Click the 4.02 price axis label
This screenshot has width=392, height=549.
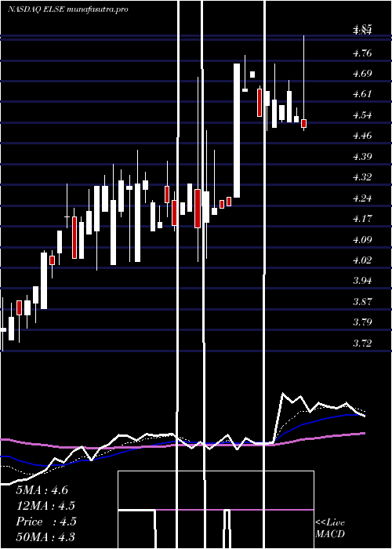362,260
